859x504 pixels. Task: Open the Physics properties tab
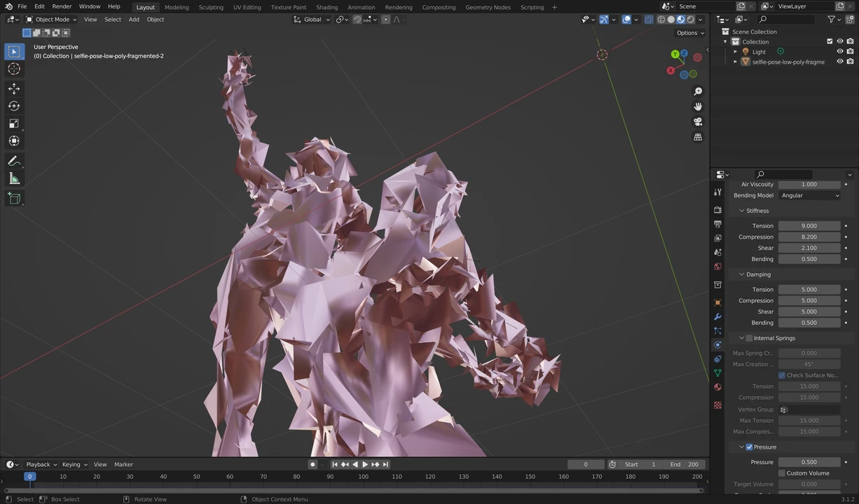(717, 345)
